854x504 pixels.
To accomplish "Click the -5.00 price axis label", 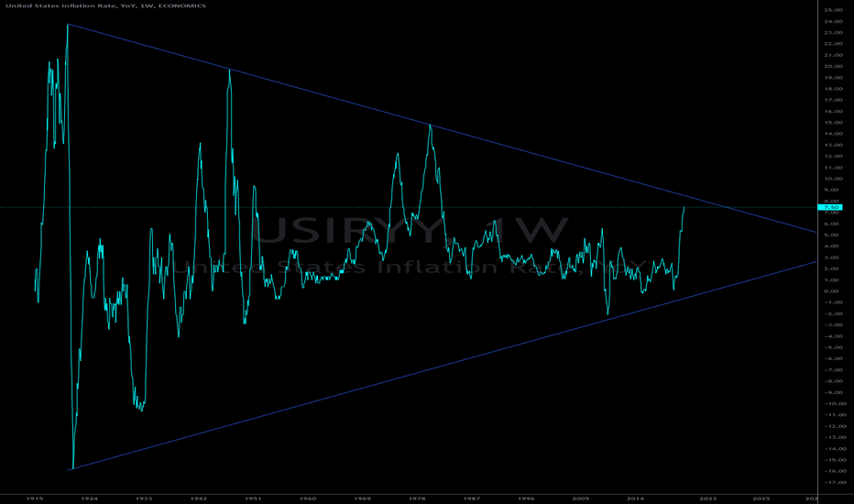I will click(x=834, y=347).
